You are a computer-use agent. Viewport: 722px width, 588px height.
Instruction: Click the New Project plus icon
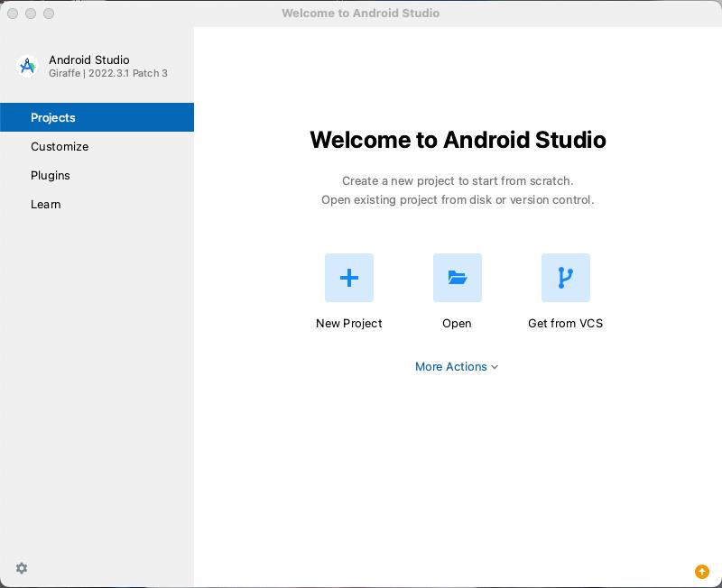tap(349, 278)
